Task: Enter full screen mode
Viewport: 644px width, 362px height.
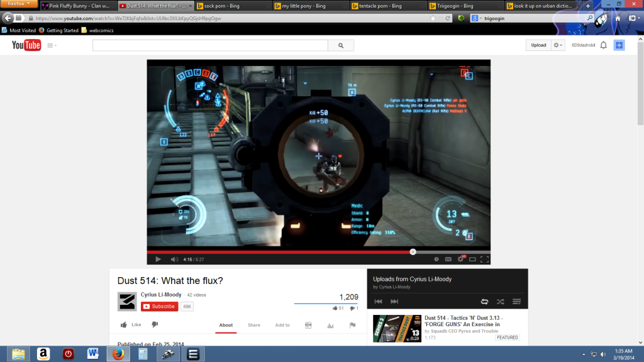Action: 485,260
